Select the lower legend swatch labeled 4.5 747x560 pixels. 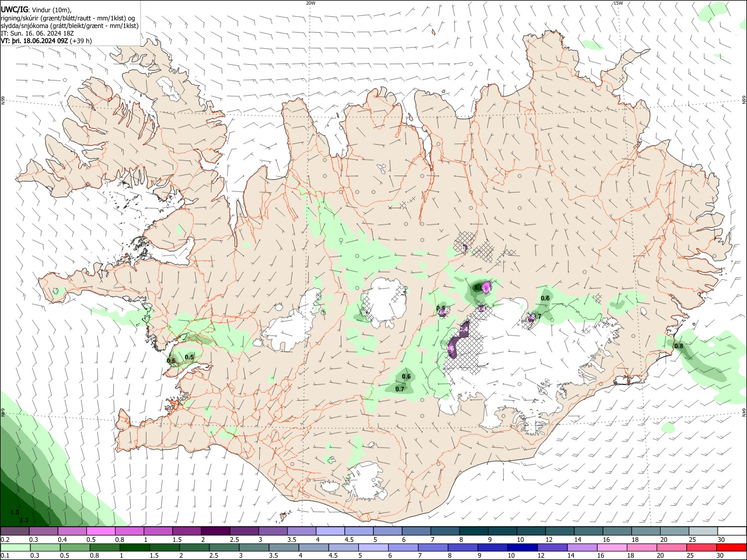point(343,547)
